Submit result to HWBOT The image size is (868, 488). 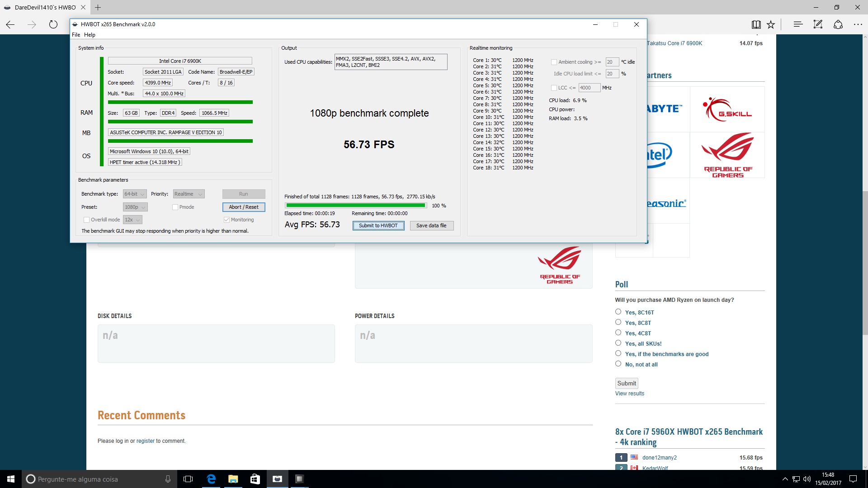[378, 225]
